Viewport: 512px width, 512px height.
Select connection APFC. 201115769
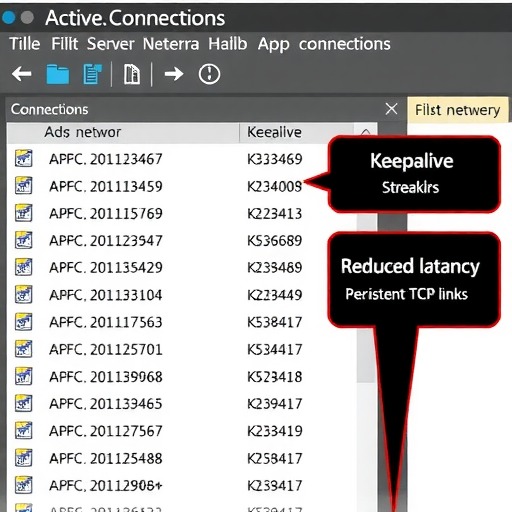click(x=106, y=214)
